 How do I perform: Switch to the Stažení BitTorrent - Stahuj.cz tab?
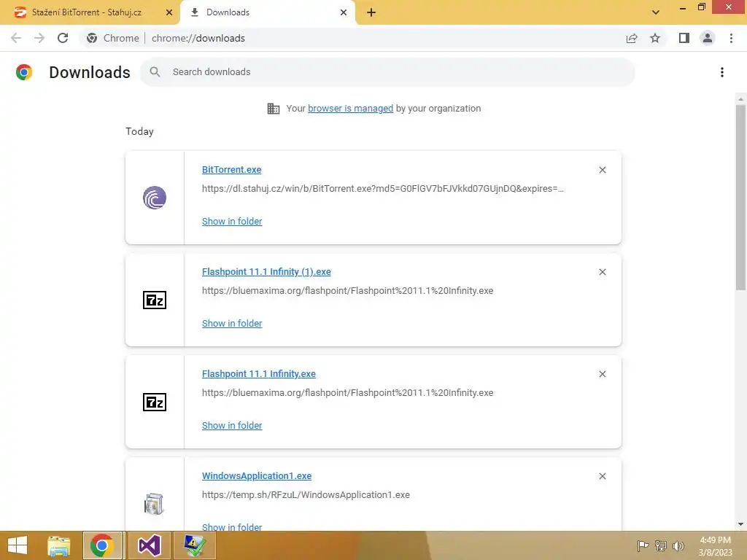click(88, 12)
